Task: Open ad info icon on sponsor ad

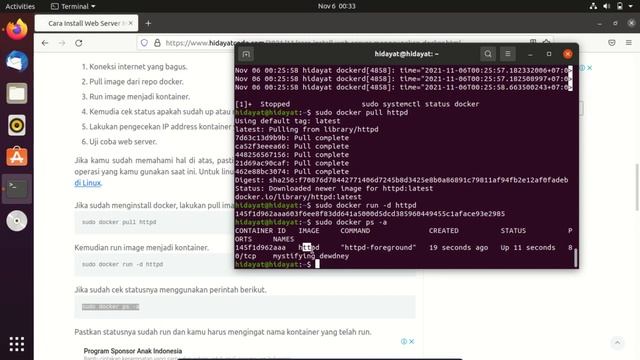Action: (x=404, y=341)
